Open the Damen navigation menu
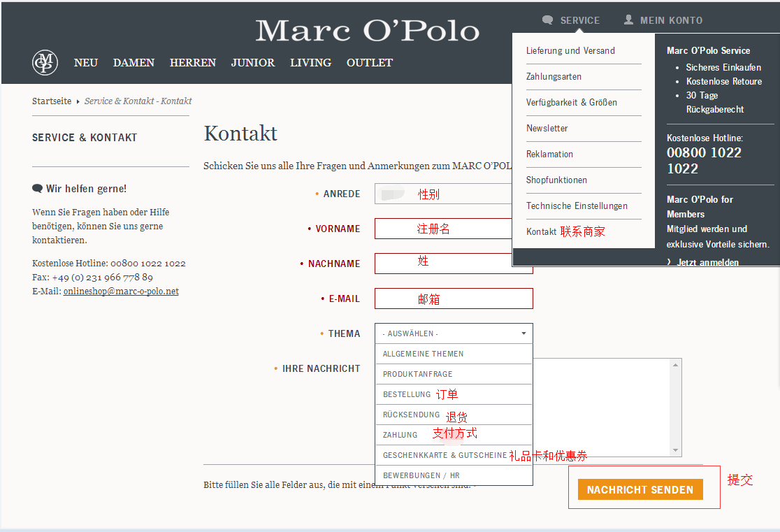Viewport: 780px width, 532px height. (133, 63)
